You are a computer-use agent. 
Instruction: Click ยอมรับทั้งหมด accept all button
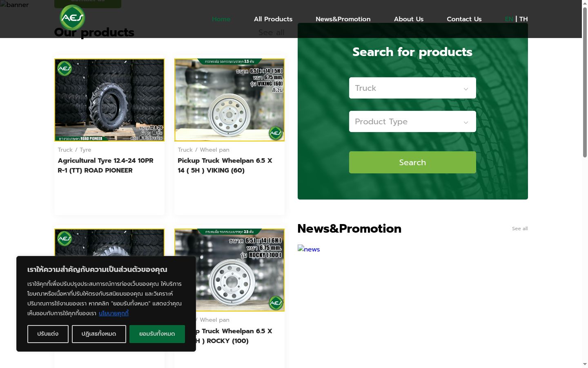[157, 334]
